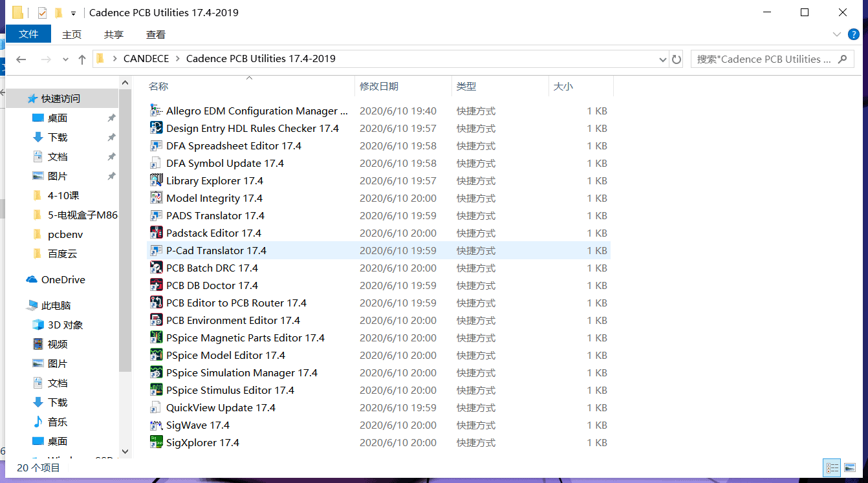
Task: Expand address bar history dropdown
Action: point(663,59)
